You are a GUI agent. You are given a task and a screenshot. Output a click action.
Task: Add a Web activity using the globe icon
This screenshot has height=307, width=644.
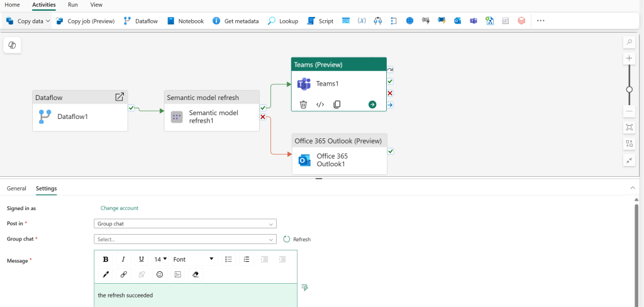coord(409,21)
